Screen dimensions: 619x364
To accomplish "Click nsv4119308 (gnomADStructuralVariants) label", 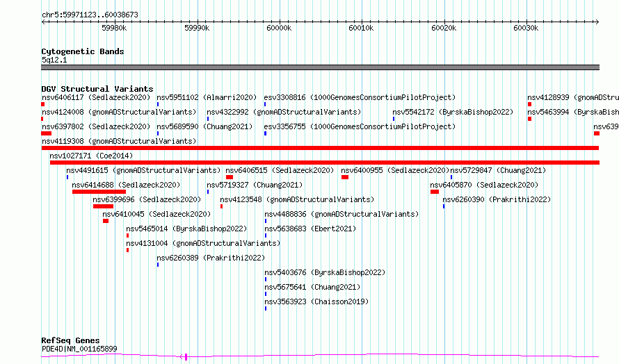I will click(119, 141).
